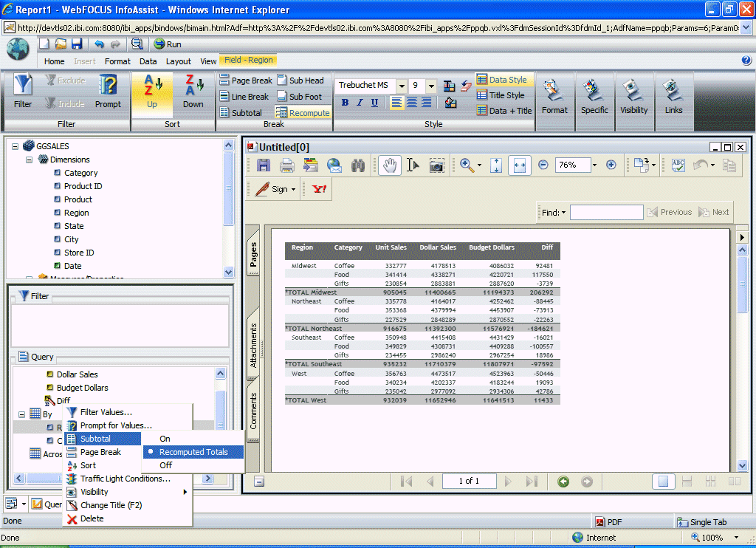
Task: Open the zoom percentage dropdown
Action: pyautogui.click(x=594, y=165)
